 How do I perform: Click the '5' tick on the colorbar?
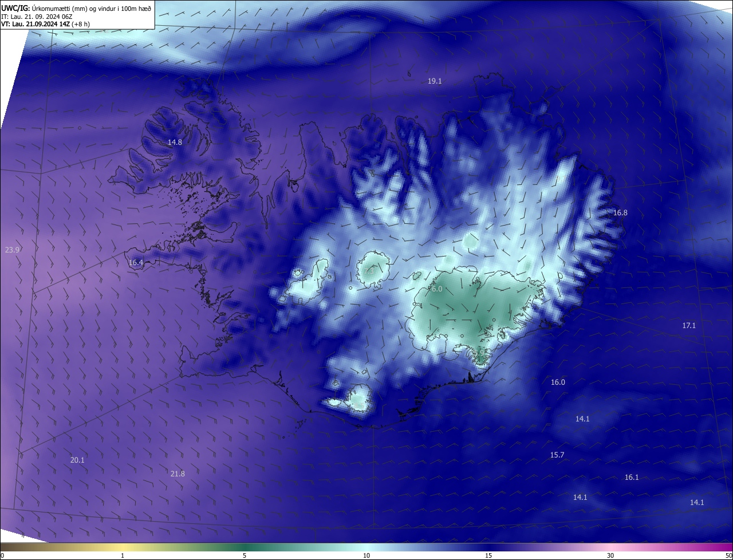pos(245,555)
